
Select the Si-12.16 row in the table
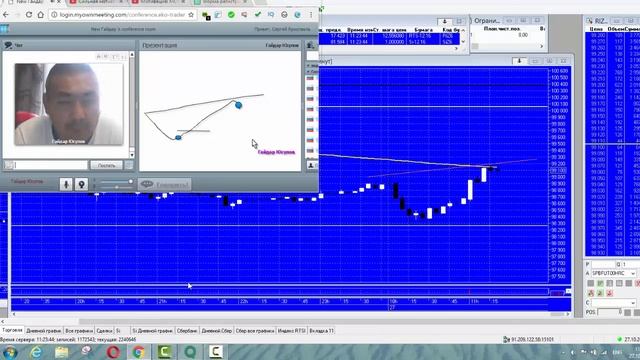(x=389, y=42)
